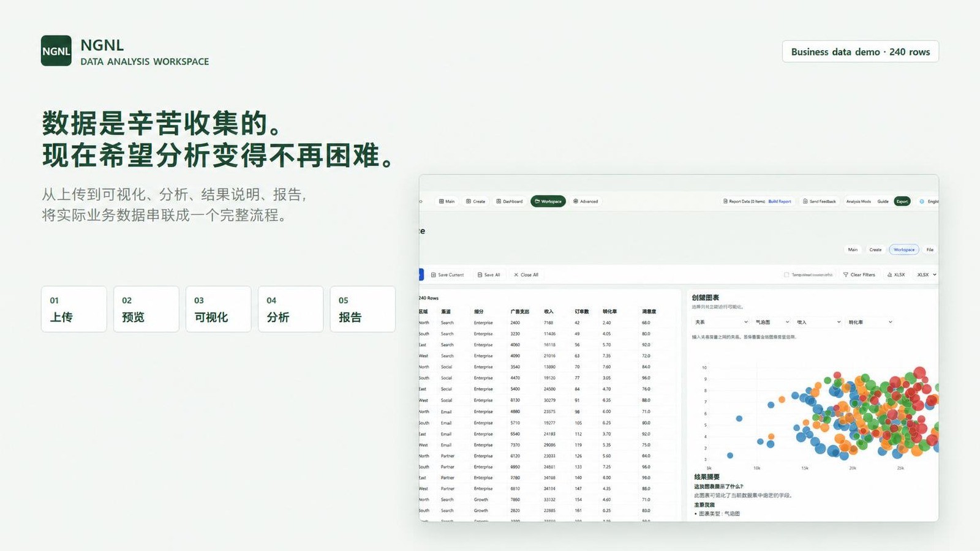Click the 创建图表 heading

click(705, 298)
